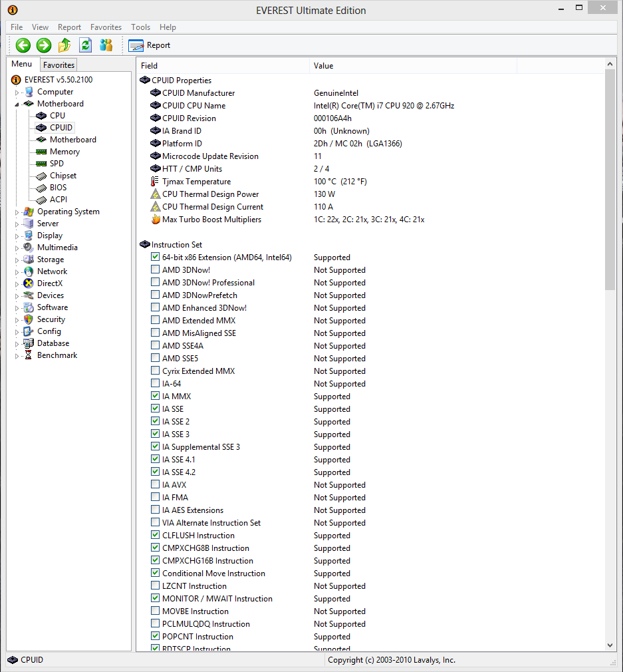623x672 pixels.
Task: Open the Users icon in toolbar
Action: pos(106,45)
